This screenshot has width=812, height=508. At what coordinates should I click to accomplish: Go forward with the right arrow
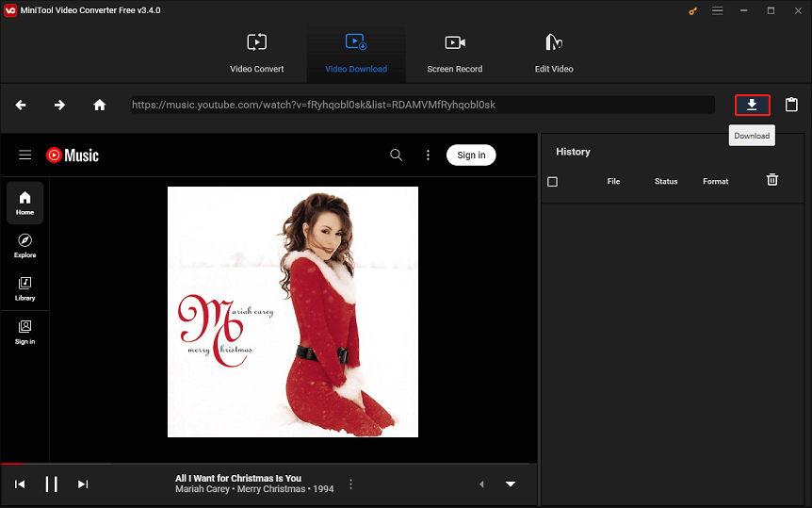click(x=59, y=106)
